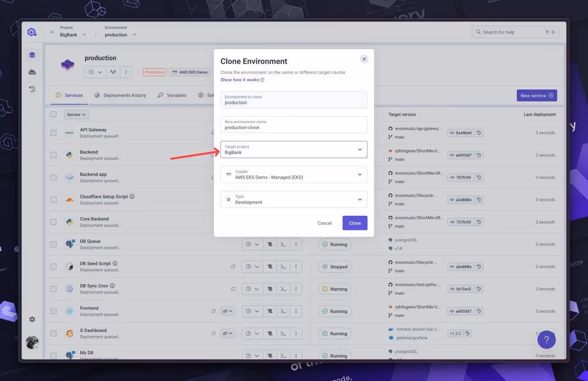Switch to the Variables tab
588x381 pixels.
[172, 95]
